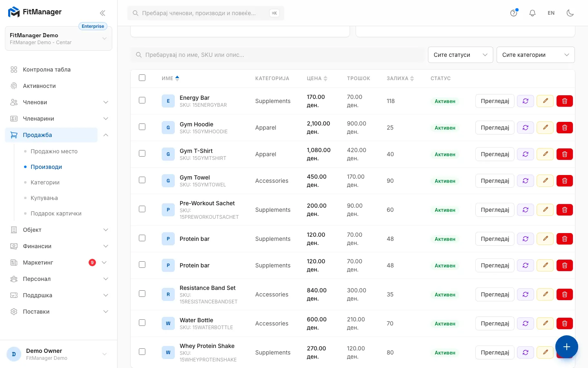588x368 pixels.
Task: Open the help icon in the top bar
Action: 514,13
